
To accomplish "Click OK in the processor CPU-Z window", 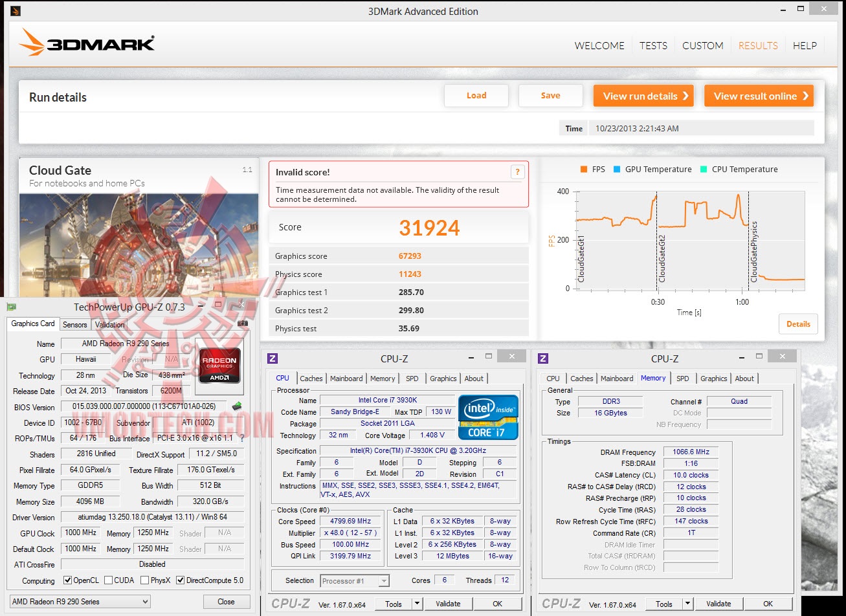I will (497, 604).
